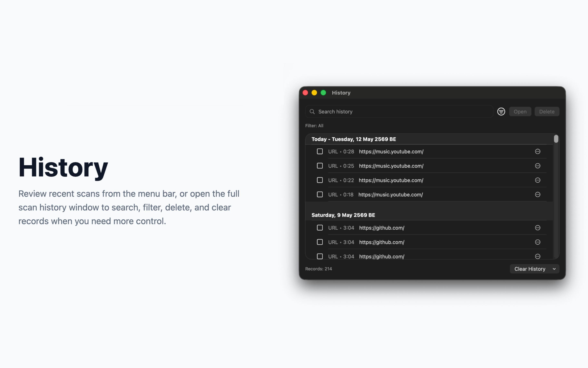Click the 'Filter: All' label
Image resolution: width=588 pixels, height=368 pixels.
[x=314, y=126]
